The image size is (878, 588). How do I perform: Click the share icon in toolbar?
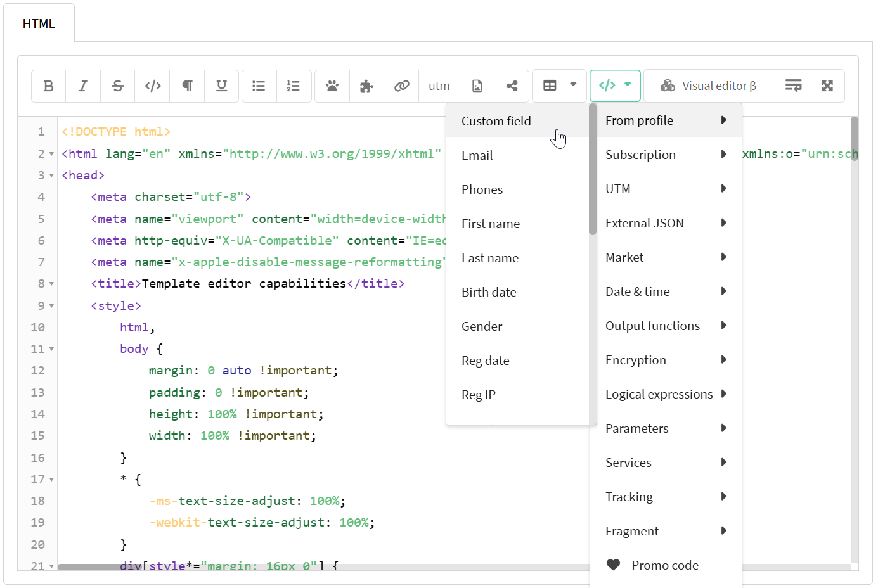coord(512,86)
